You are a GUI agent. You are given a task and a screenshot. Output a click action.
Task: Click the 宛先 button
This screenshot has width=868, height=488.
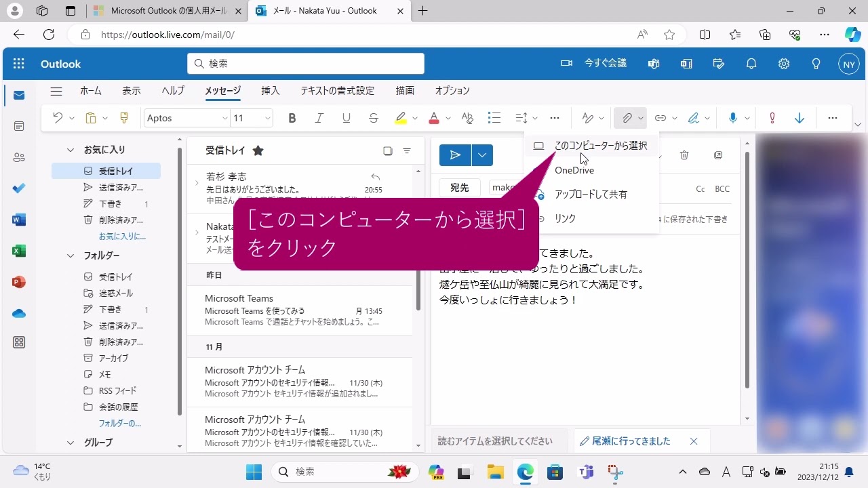tap(460, 188)
